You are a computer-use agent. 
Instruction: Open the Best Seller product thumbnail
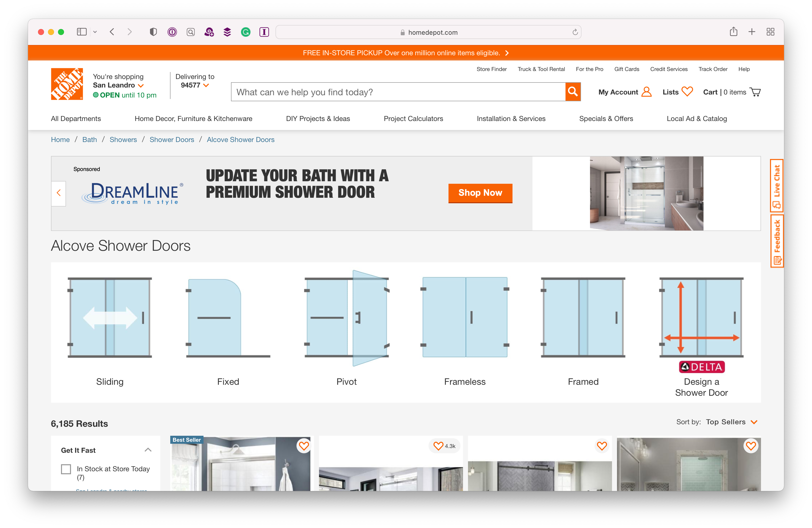point(240,464)
